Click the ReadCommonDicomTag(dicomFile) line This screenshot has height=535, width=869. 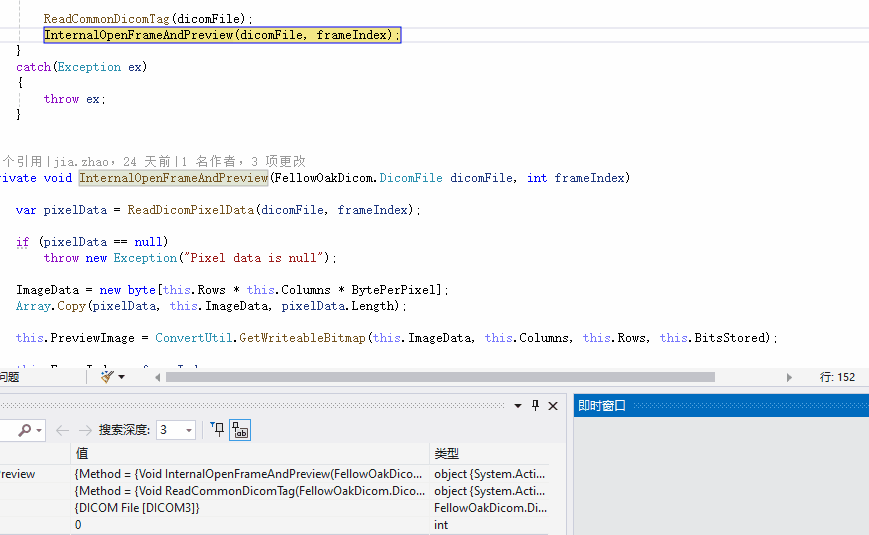pos(148,19)
